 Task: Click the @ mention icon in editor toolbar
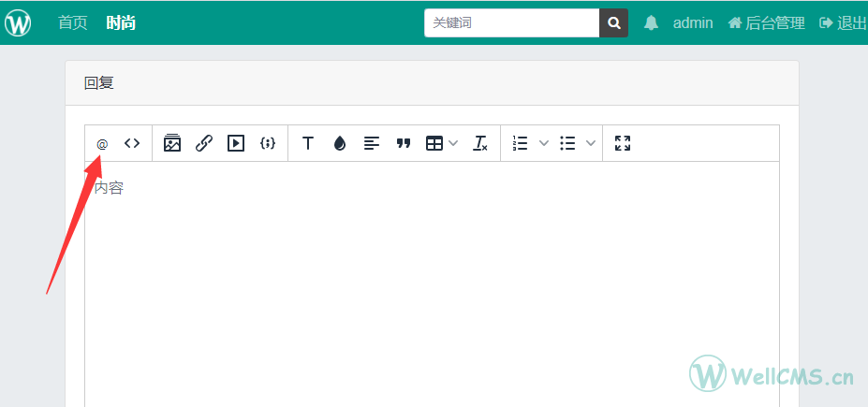[x=102, y=144]
